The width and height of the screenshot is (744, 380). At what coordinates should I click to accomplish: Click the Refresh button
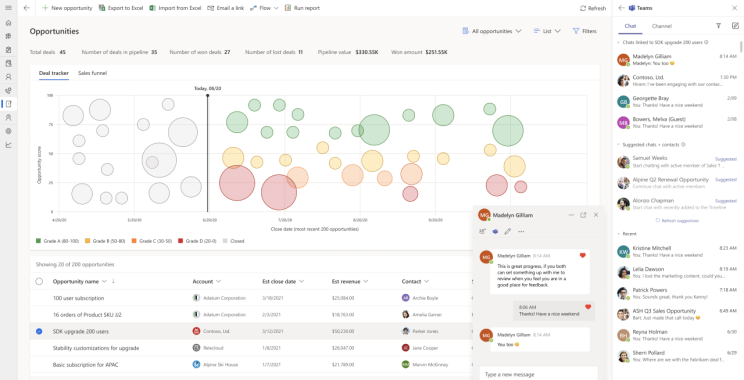[593, 8]
